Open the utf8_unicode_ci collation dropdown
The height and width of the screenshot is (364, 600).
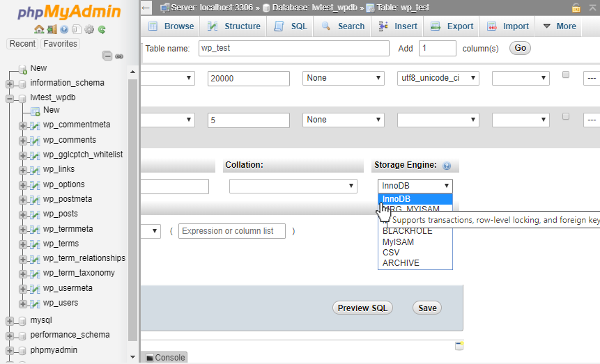click(438, 78)
